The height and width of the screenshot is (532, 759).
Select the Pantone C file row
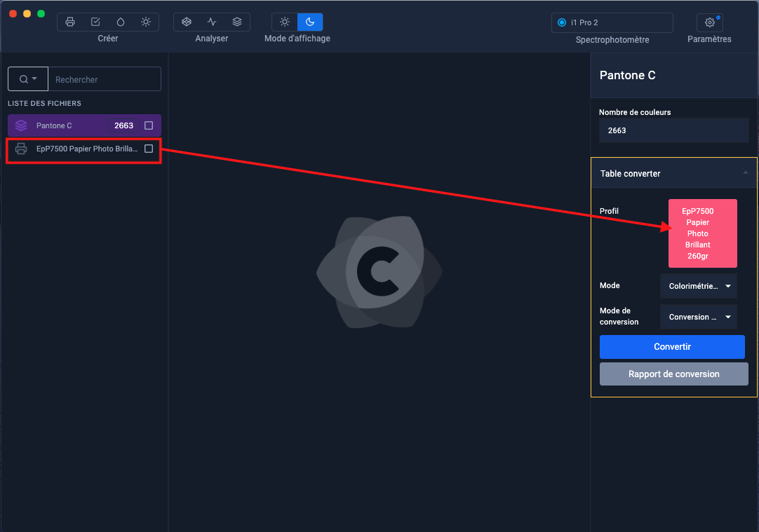84,125
